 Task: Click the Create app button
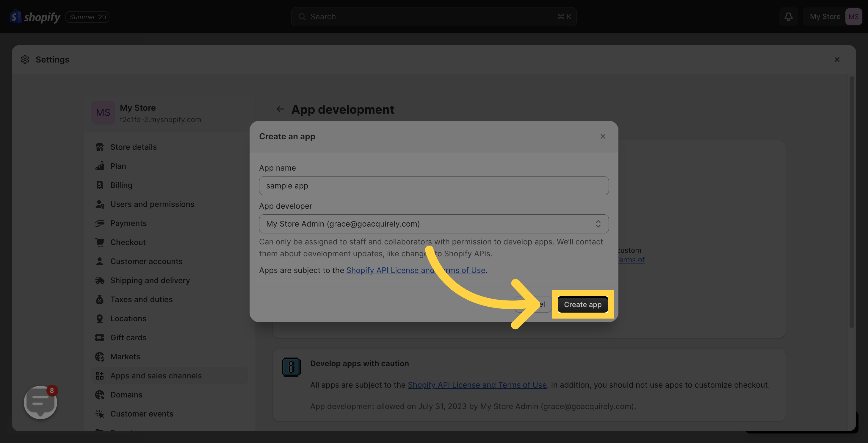pyautogui.click(x=583, y=305)
